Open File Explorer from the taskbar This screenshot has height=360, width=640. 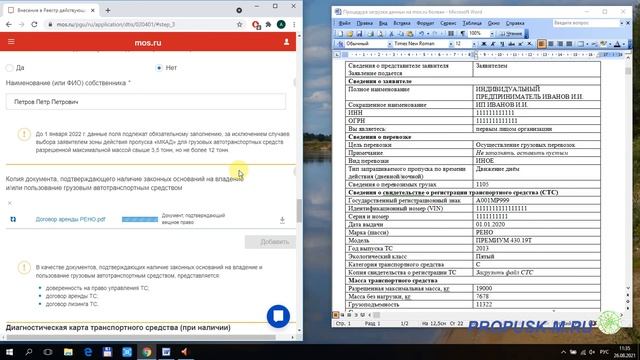pos(68,352)
